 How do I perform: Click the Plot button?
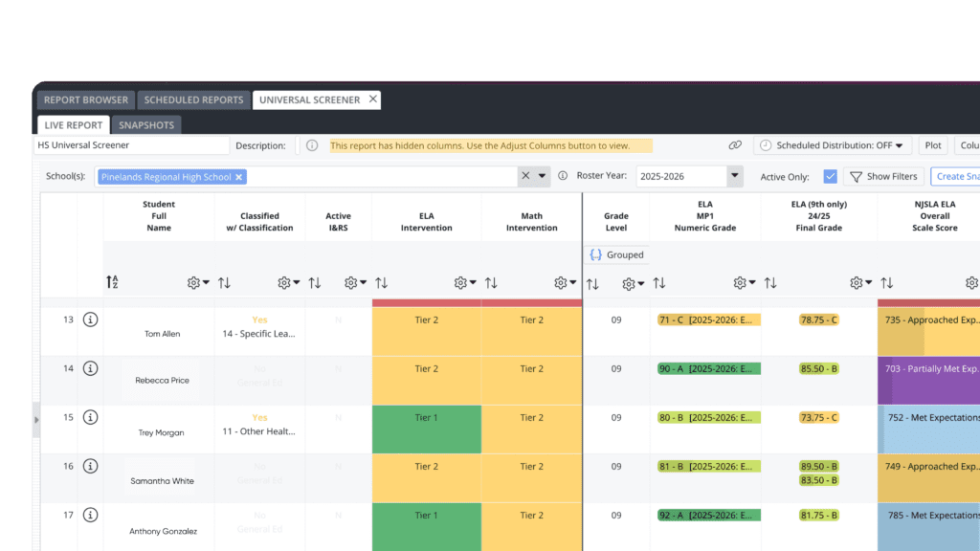pos(932,145)
